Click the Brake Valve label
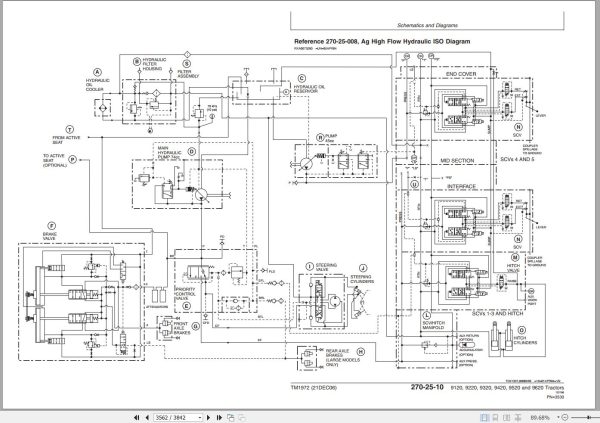Viewport: 600px width, 423px height. point(50,236)
